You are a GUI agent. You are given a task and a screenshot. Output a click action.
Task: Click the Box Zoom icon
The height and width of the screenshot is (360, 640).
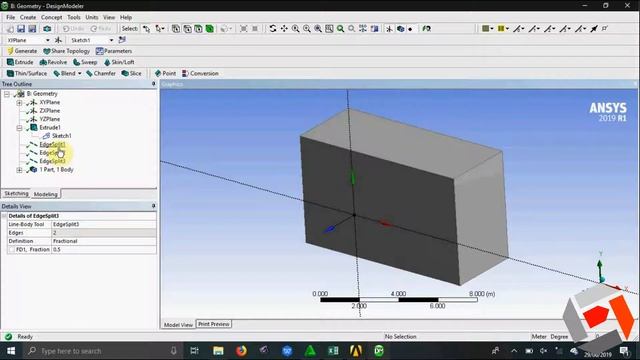point(329,29)
